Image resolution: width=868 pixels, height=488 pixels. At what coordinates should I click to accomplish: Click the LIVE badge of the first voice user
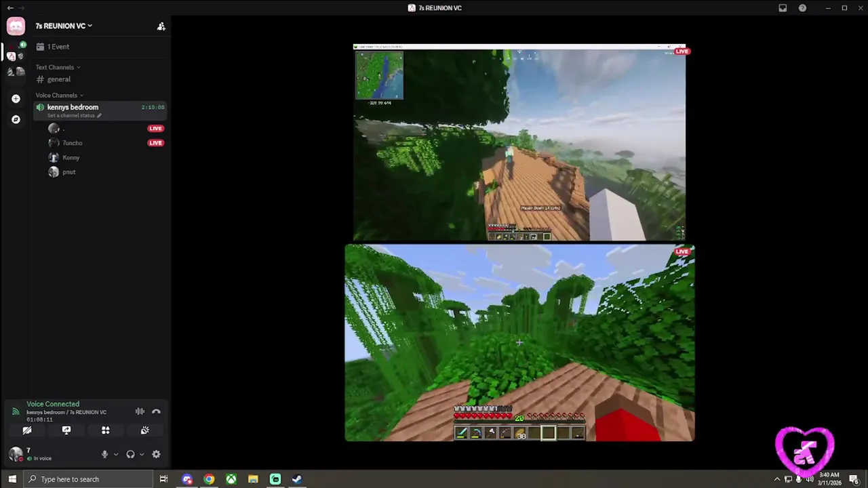pos(156,128)
